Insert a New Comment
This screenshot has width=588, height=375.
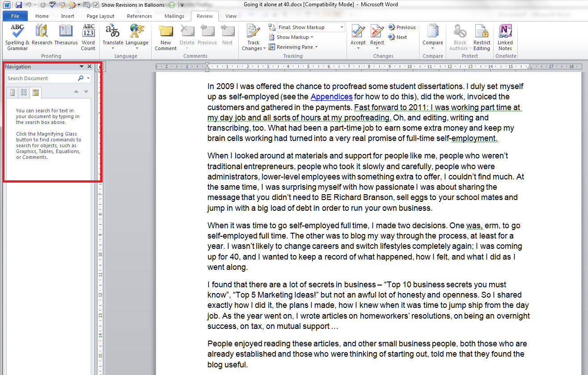click(165, 37)
